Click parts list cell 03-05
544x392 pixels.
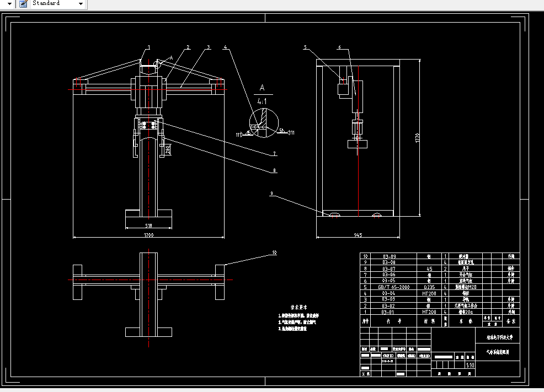pyautogui.click(x=389, y=281)
